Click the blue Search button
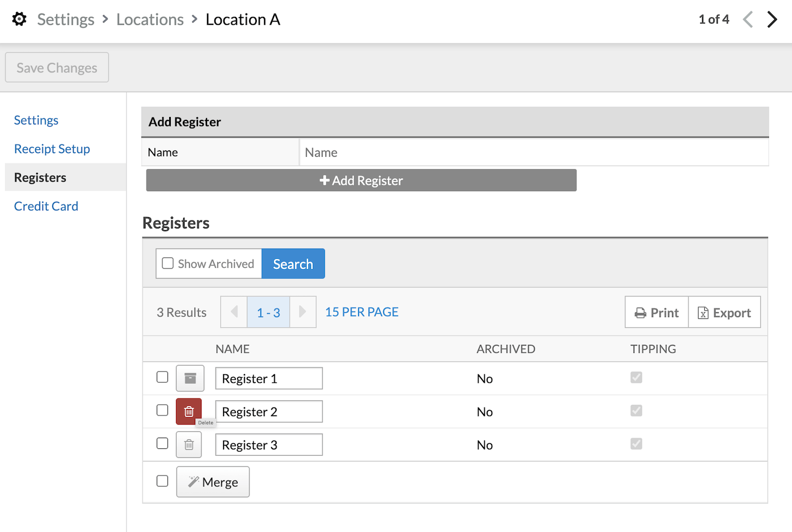792x532 pixels. 293,264
